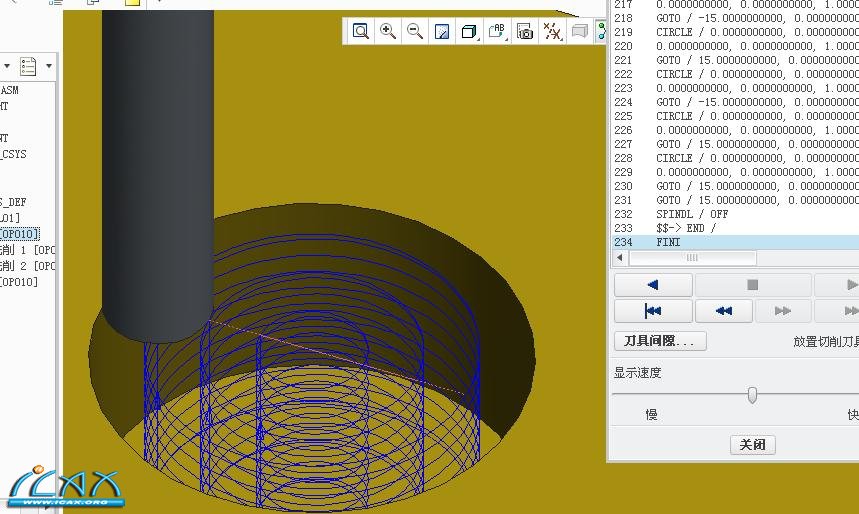Click the Zoom Out magnifier icon
859x514 pixels.
(x=415, y=32)
